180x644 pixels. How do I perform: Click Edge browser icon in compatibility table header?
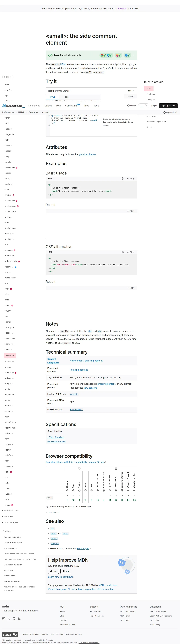73,491
